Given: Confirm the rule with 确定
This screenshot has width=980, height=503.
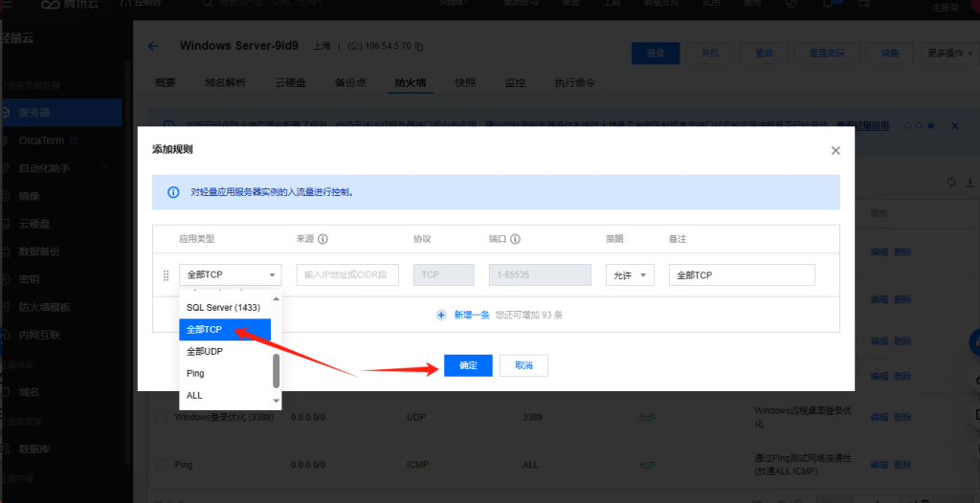Looking at the screenshot, I should tap(468, 365).
